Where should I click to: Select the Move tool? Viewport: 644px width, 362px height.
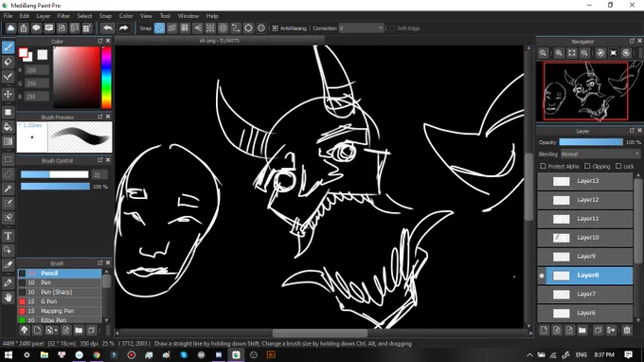point(8,95)
